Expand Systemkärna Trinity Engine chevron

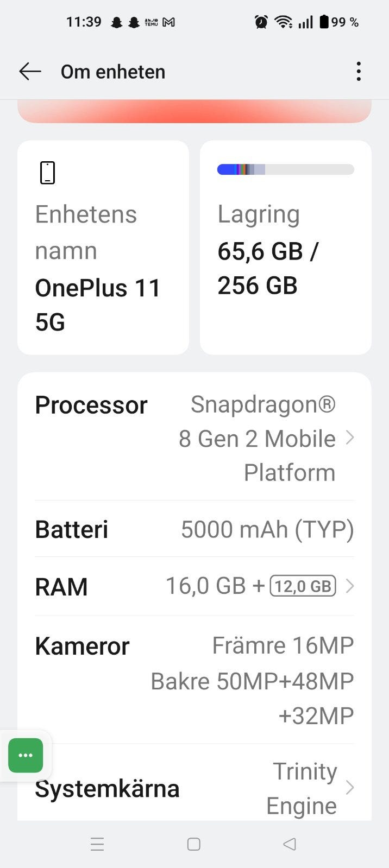(x=350, y=788)
